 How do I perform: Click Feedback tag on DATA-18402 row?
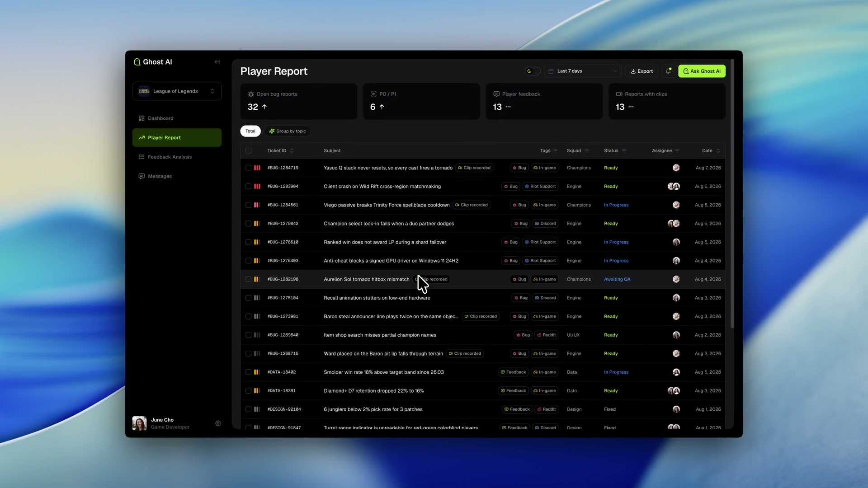click(513, 372)
